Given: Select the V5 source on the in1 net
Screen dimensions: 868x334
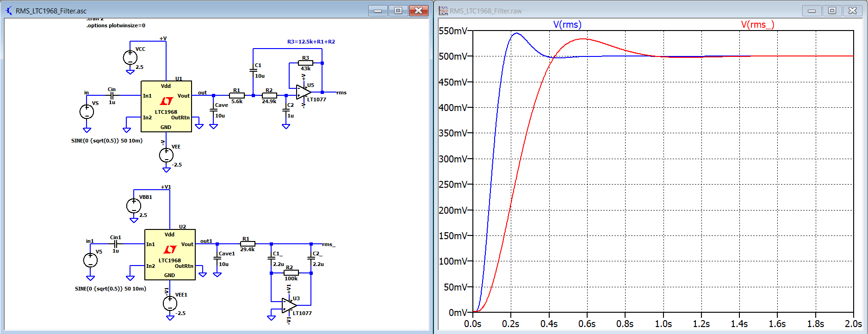Looking at the screenshot, I should tap(90, 260).
